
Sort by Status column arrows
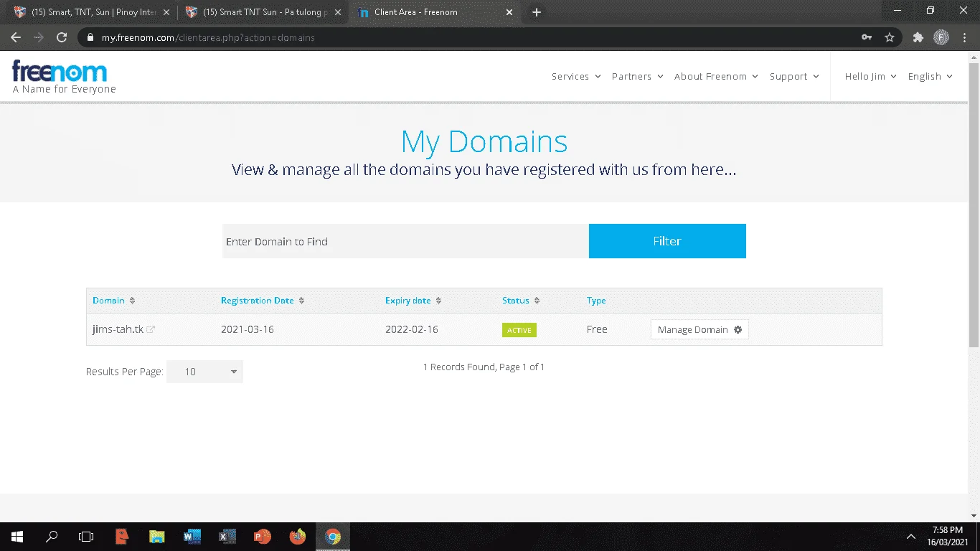(537, 301)
